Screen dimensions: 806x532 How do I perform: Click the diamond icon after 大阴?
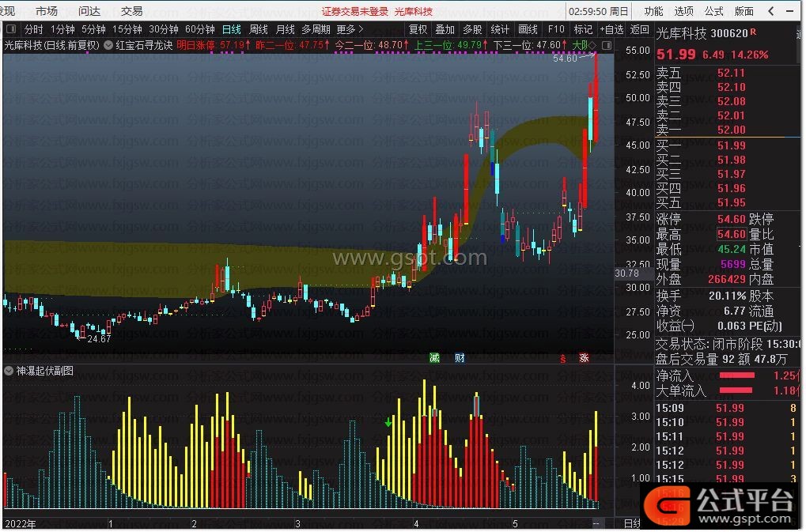coord(592,45)
